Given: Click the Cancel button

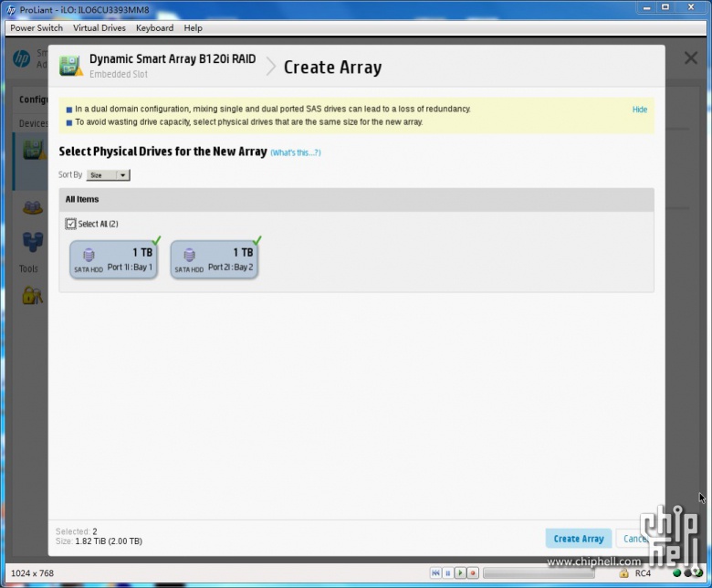Looking at the screenshot, I should coord(633,539).
